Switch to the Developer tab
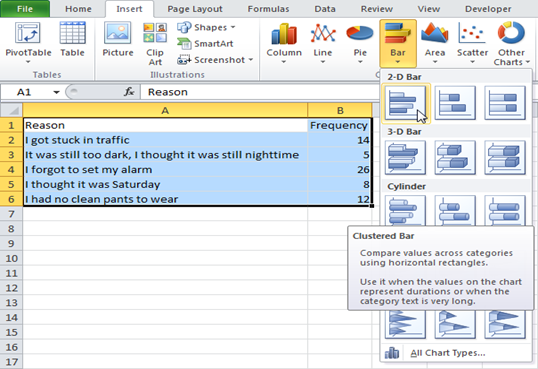 pos(488,9)
